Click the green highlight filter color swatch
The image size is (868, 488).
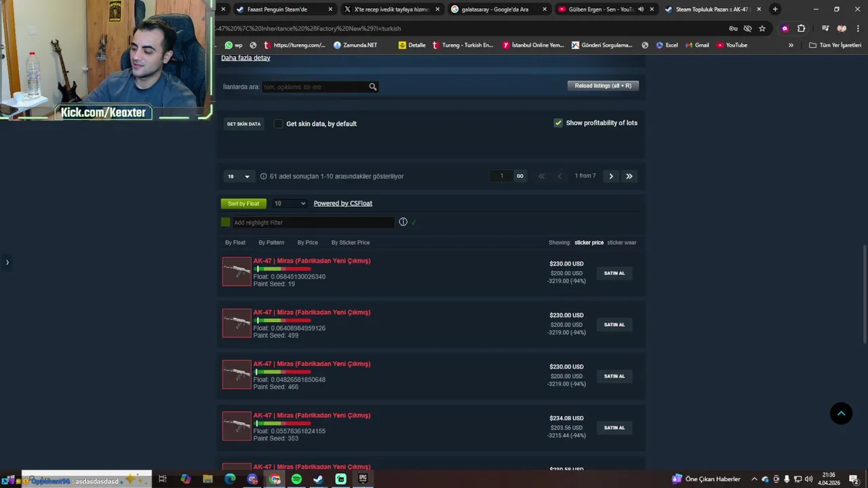click(x=226, y=222)
